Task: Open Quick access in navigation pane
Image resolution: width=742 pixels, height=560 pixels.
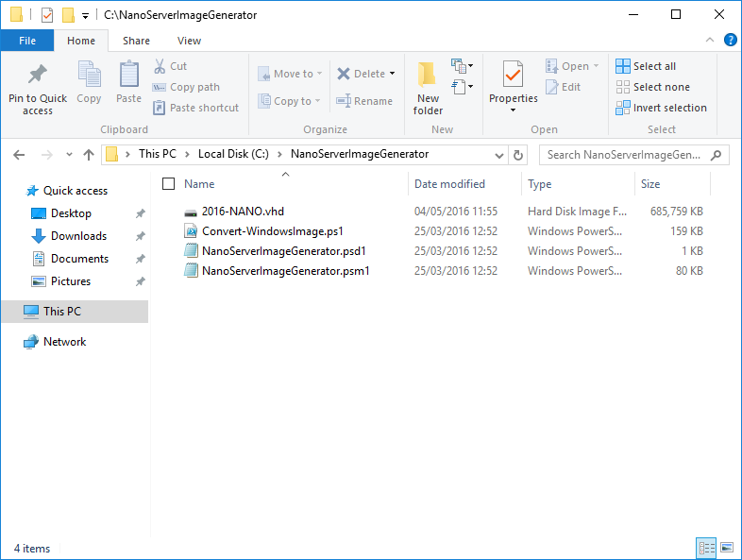Action: click(x=67, y=191)
